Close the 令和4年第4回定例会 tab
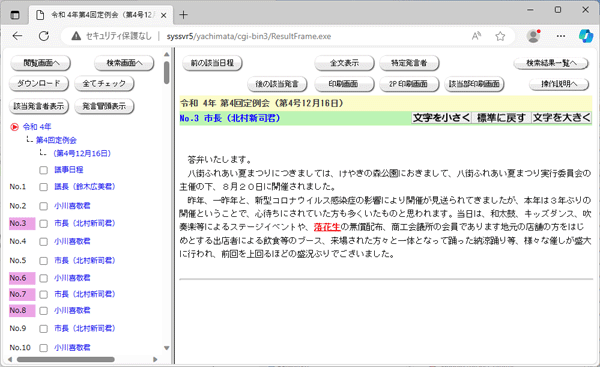The width and height of the screenshot is (600, 367). (163, 15)
